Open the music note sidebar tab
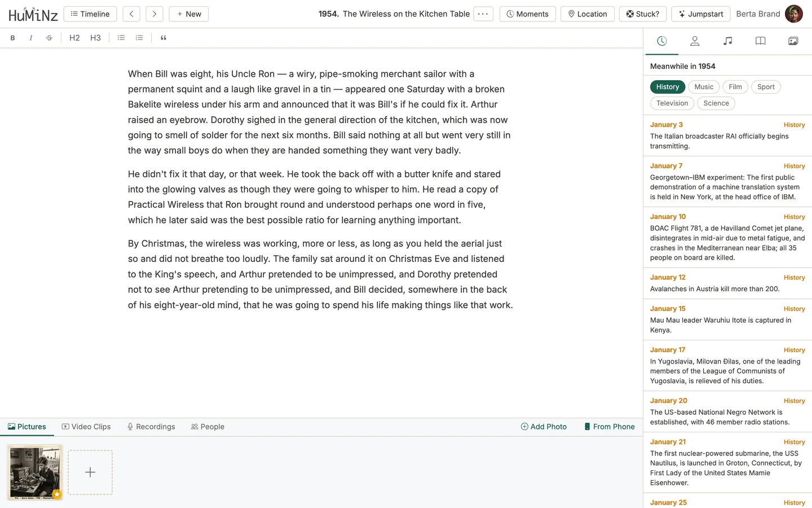Screen dimensions: 812x508 click(728, 41)
